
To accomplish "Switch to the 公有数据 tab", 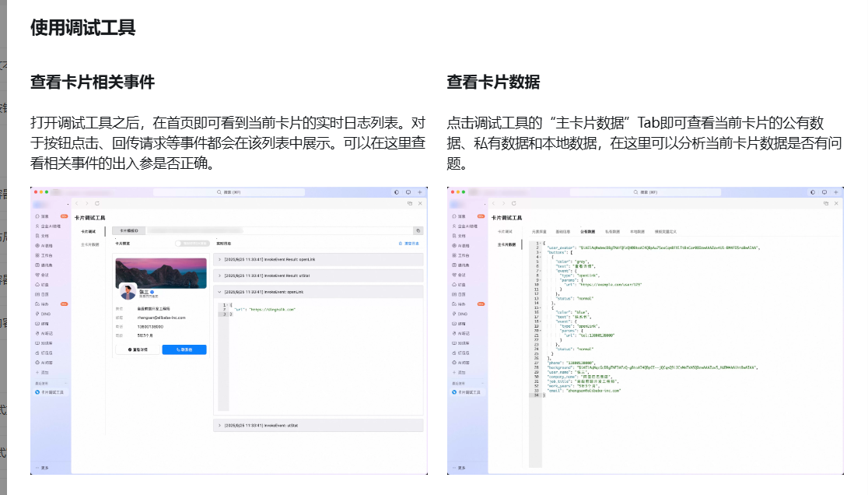I will coord(587,231).
